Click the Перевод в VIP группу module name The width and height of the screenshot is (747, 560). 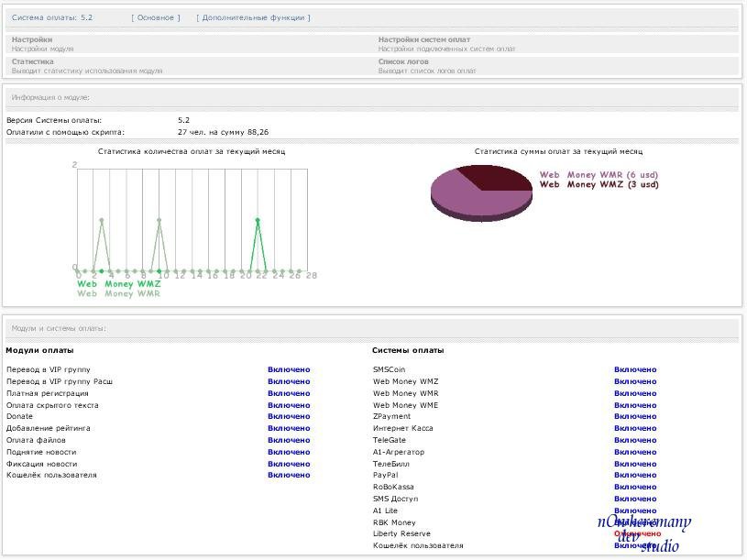pyautogui.click(x=48, y=369)
